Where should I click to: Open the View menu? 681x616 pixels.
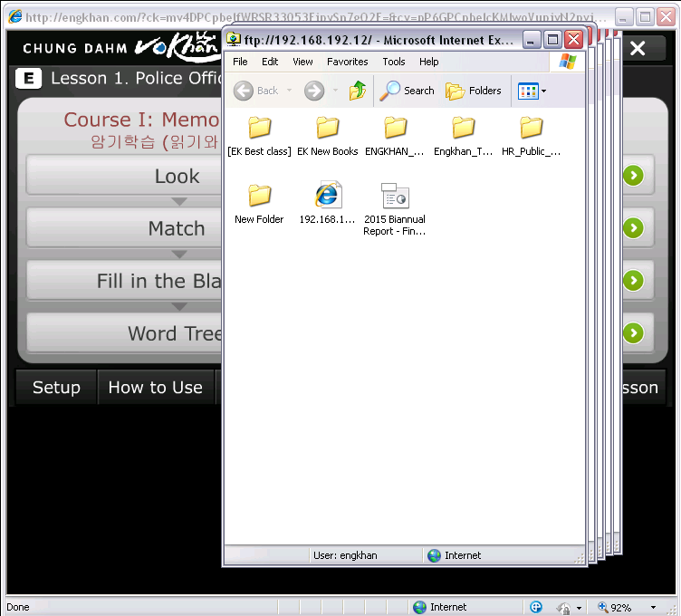302,62
